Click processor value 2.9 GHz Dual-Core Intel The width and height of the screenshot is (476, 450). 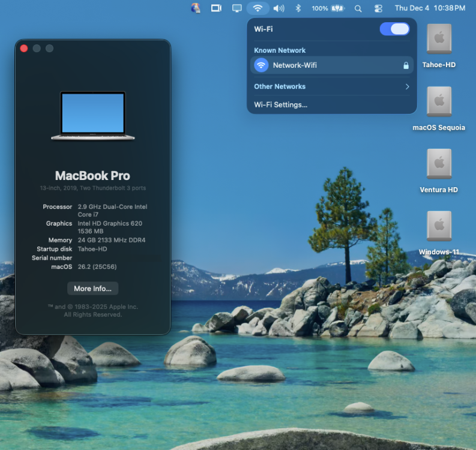tap(112, 211)
